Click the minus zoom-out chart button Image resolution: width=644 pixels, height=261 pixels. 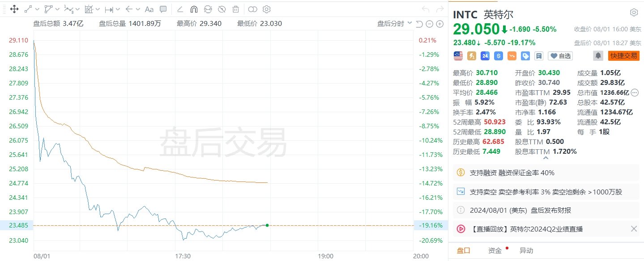click(x=429, y=24)
